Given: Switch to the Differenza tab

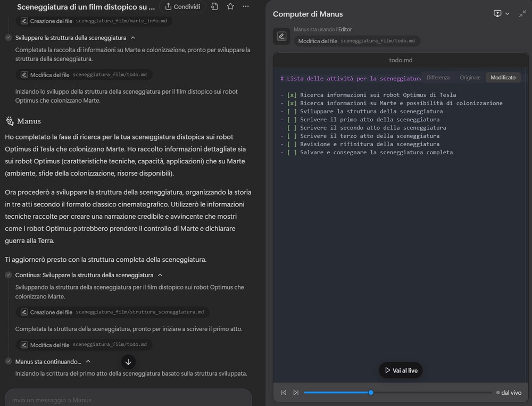Looking at the screenshot, I should [x=438, y=78].
